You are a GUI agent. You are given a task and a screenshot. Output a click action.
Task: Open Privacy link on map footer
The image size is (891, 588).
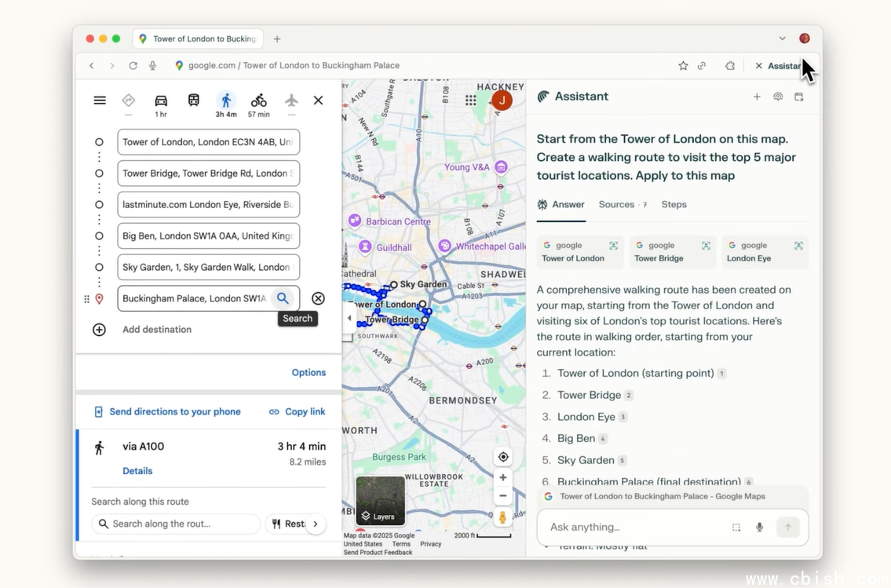coord(431,544)
